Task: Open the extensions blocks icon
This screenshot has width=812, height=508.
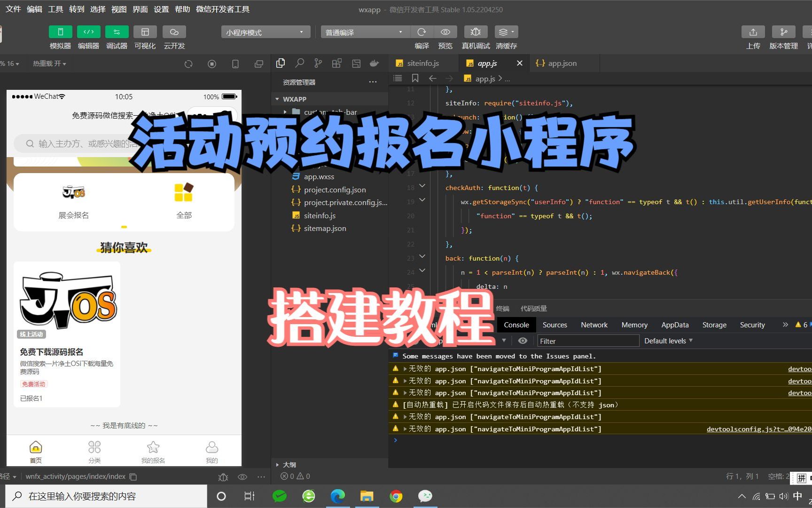Action: [x=337, y=63]
